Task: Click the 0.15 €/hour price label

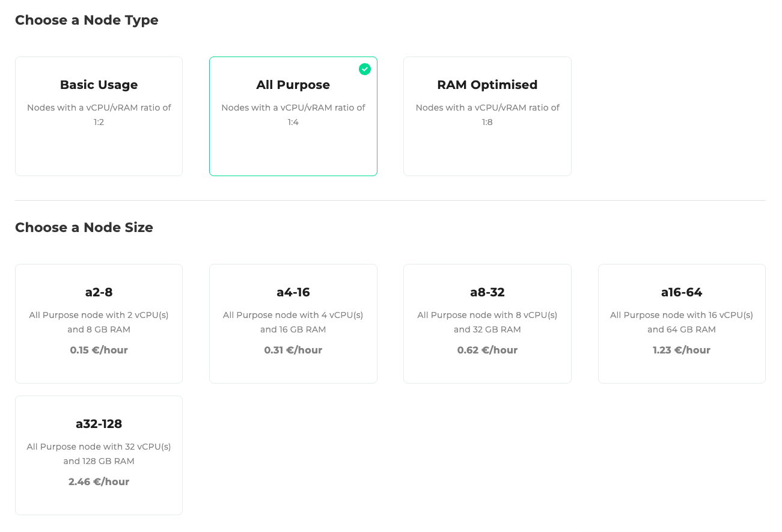Action: click(99, 350)
